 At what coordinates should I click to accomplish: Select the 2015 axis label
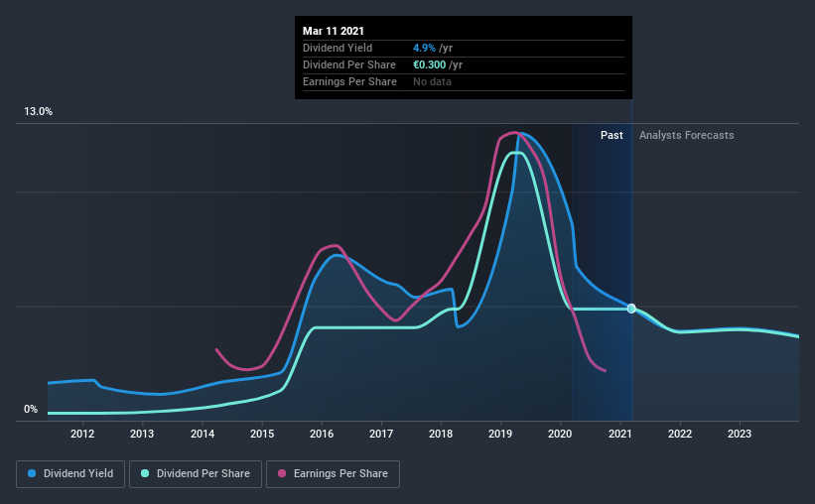coord(262,434)
